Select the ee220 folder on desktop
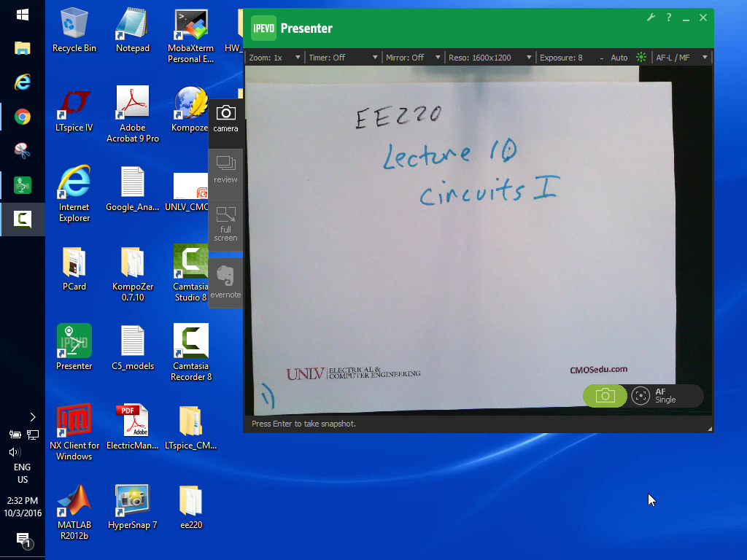 pyautogui.click(x=190, y=507)
